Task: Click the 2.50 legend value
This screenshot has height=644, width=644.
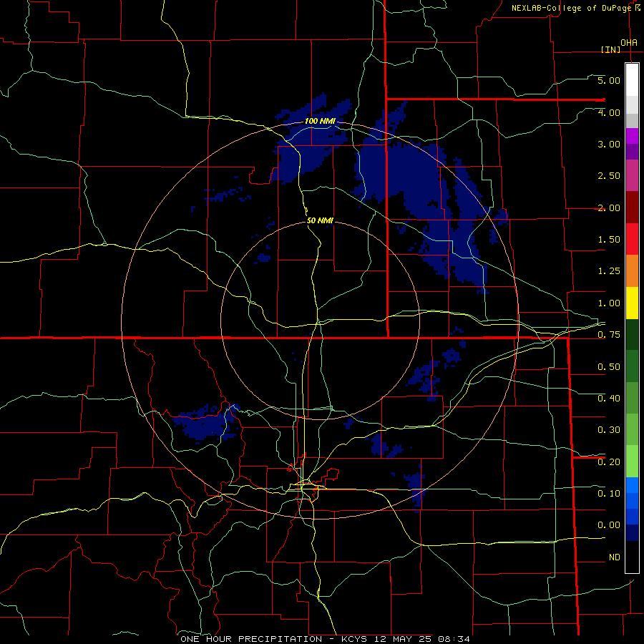Action: point(609,176)
